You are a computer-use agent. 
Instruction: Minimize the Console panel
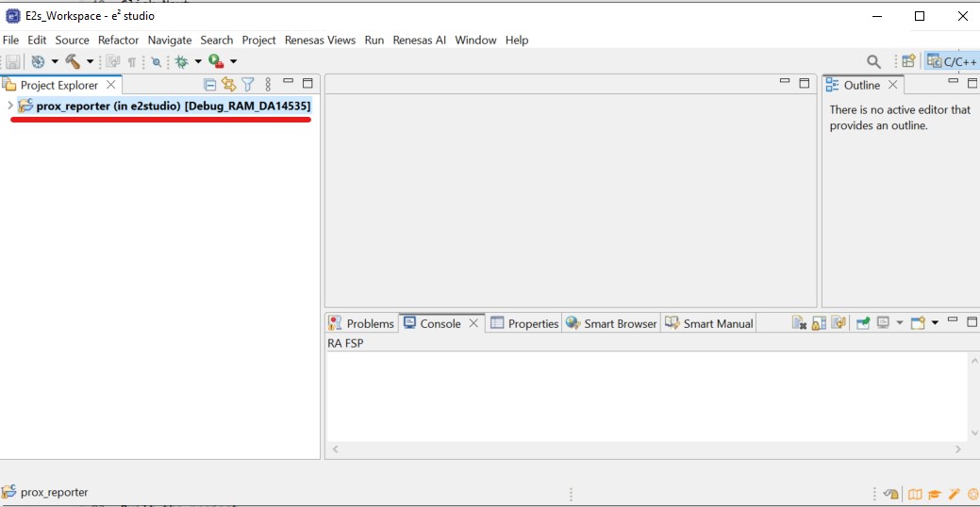point(954,319)
